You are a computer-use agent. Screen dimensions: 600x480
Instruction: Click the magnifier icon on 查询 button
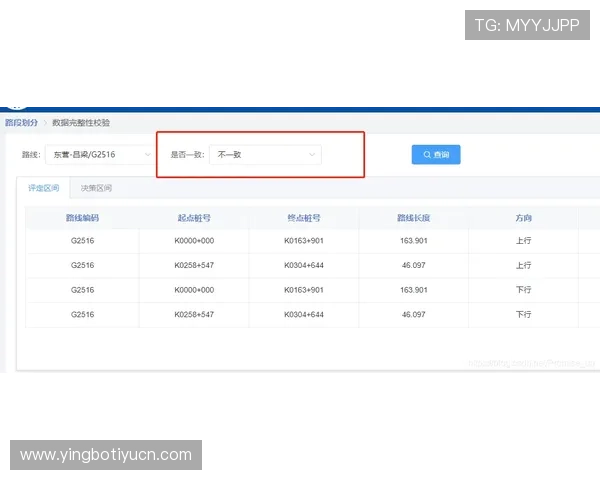pyautogui.click(x=427, y=155)
